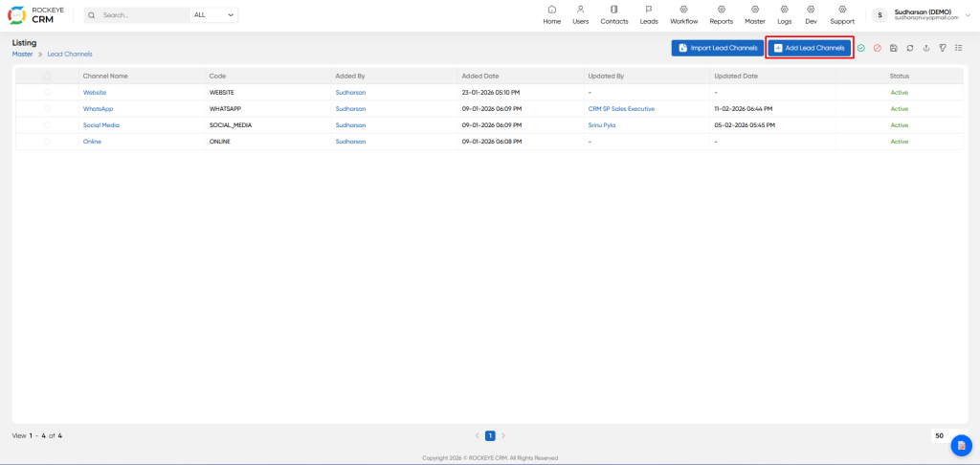Viewport: 980px width, 465px height.
Task: Click the red deactivate circle icon
Action: click(x=877, y=48)
